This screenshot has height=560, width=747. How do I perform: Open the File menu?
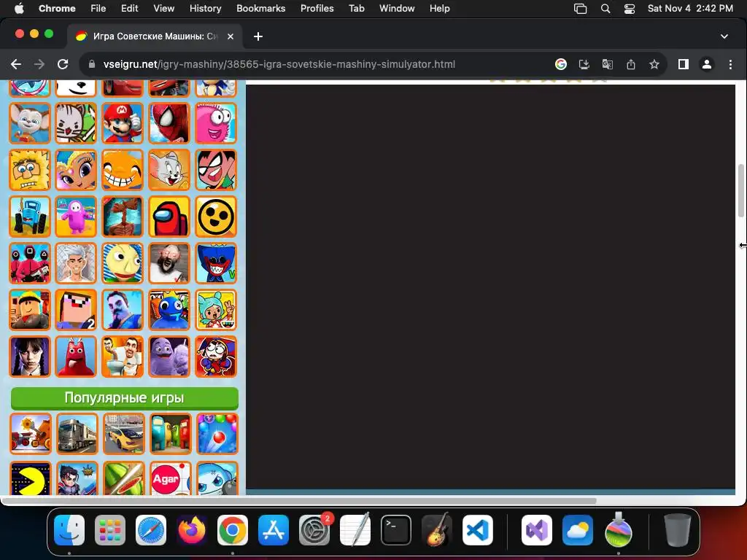98,9
